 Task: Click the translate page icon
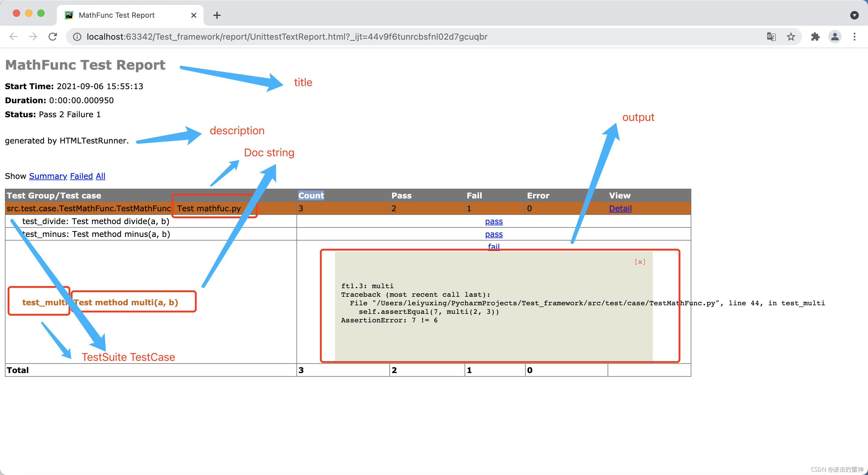coord(771,37)
